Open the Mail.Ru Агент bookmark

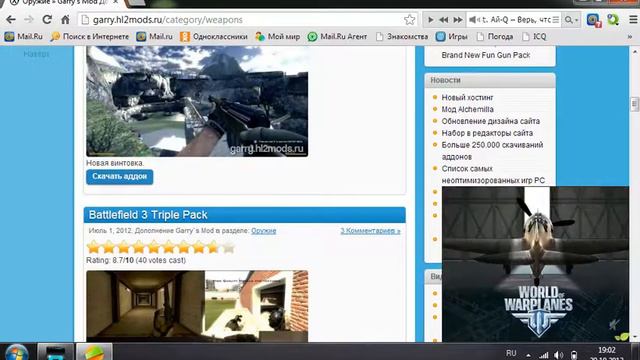337,37
